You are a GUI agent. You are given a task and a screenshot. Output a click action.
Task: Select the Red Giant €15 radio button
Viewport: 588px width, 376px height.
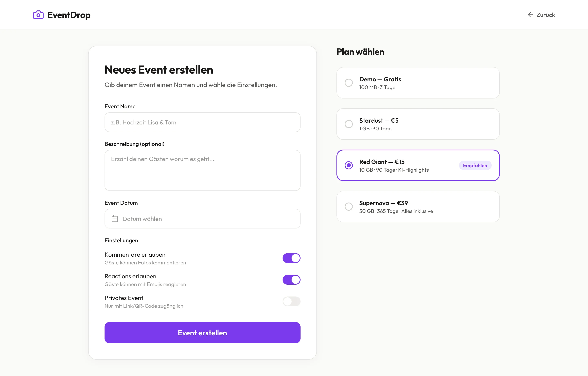click(x=349, y=166)
